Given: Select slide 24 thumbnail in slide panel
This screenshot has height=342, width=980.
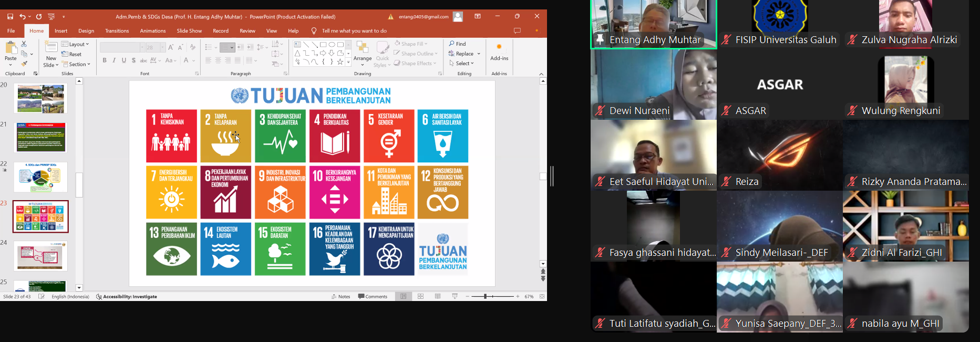Looking at the screenshot, I should 40,256.
